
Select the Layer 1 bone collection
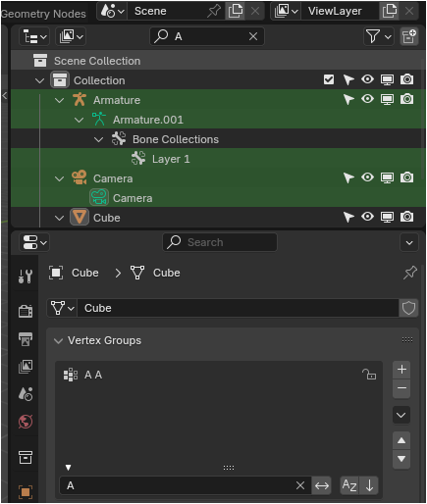click(218, 159)
